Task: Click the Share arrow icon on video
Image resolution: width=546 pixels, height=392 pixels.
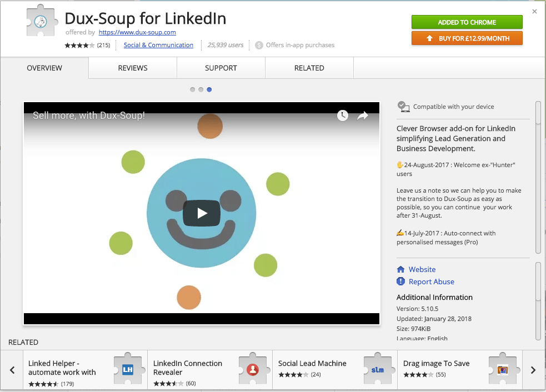Action: click(363, 115)
